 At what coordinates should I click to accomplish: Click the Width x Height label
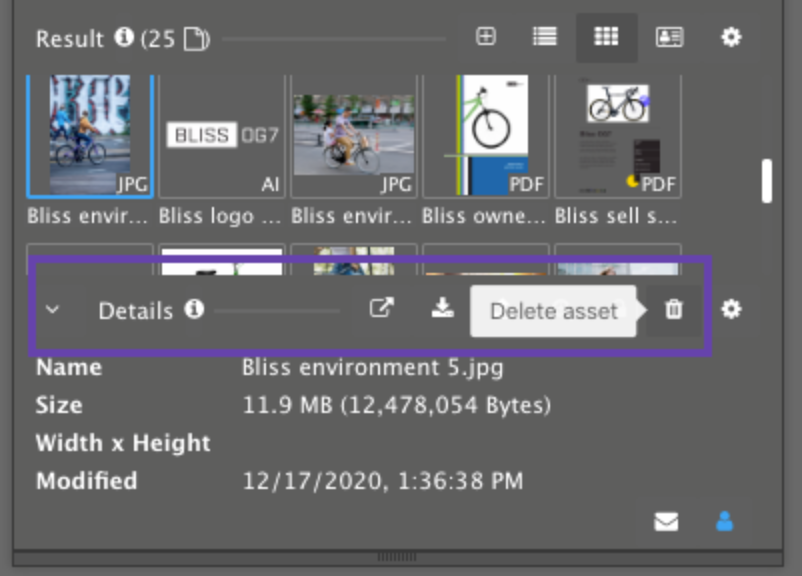tap(123, 443)
